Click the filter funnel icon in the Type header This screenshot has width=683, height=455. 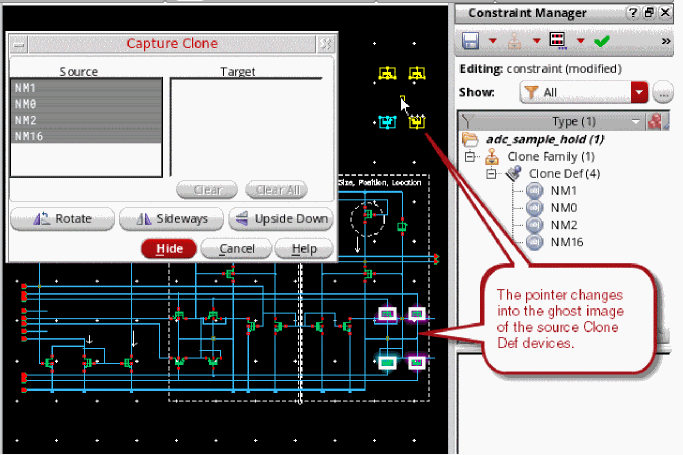coord(465,121)
